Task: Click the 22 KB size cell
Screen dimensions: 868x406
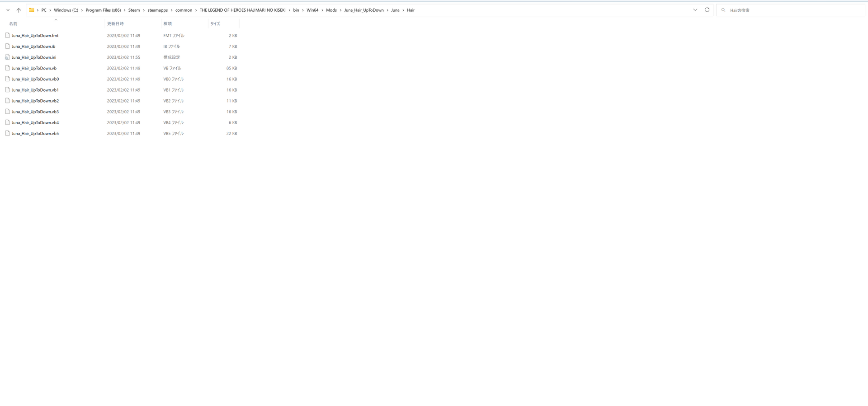Action: 231,133
